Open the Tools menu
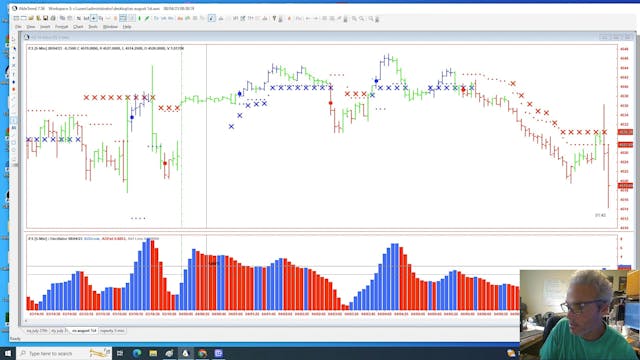640x360 pixels. (93, 27)
